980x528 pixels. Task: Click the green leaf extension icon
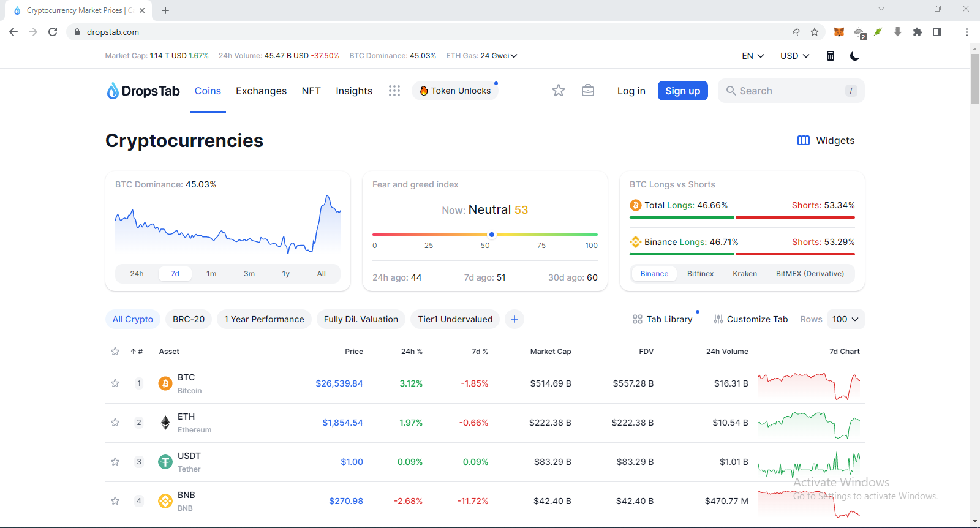pos(878,32)
